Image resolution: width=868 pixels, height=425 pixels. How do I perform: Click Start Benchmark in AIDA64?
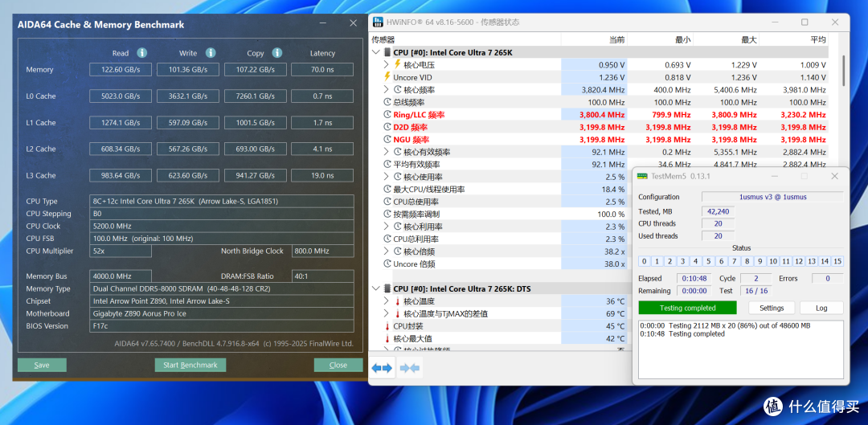coord(190,365)
